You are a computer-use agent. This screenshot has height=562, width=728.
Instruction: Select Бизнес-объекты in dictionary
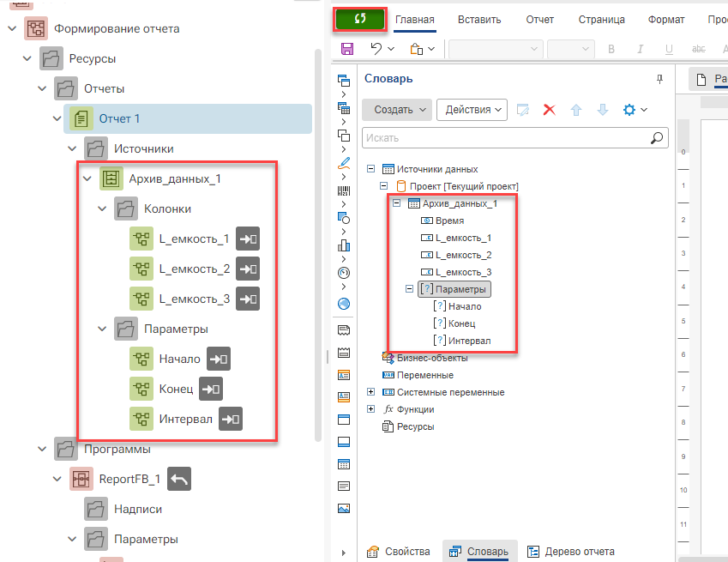click(x=432, y=358)
